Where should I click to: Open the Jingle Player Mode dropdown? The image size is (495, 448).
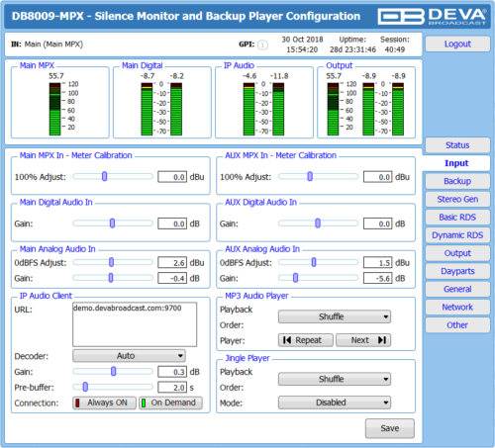click(335, 403)
